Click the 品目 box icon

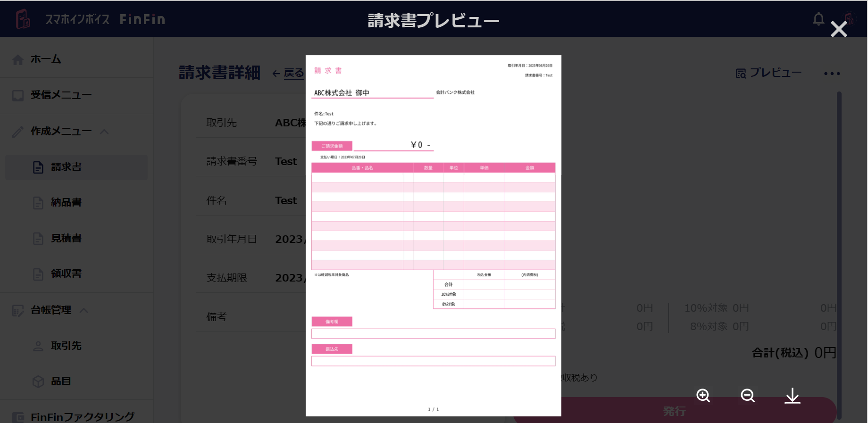[x=38, y=382]
